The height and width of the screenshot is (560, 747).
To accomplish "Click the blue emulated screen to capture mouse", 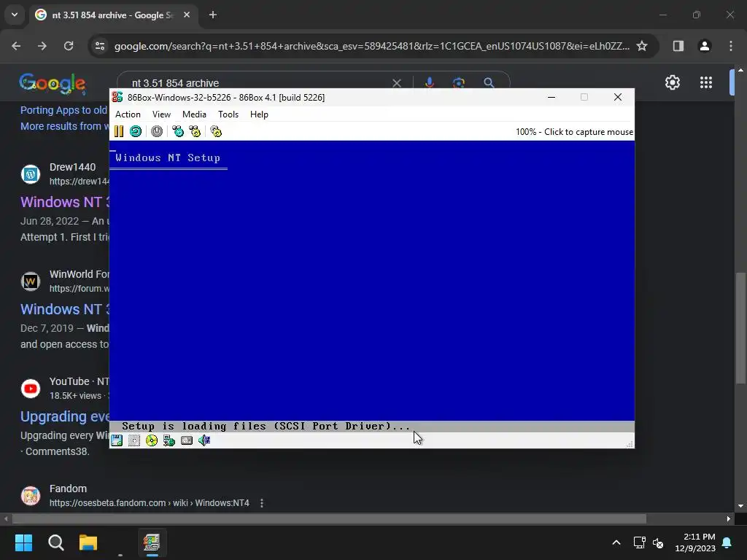I will click(371, 286).
